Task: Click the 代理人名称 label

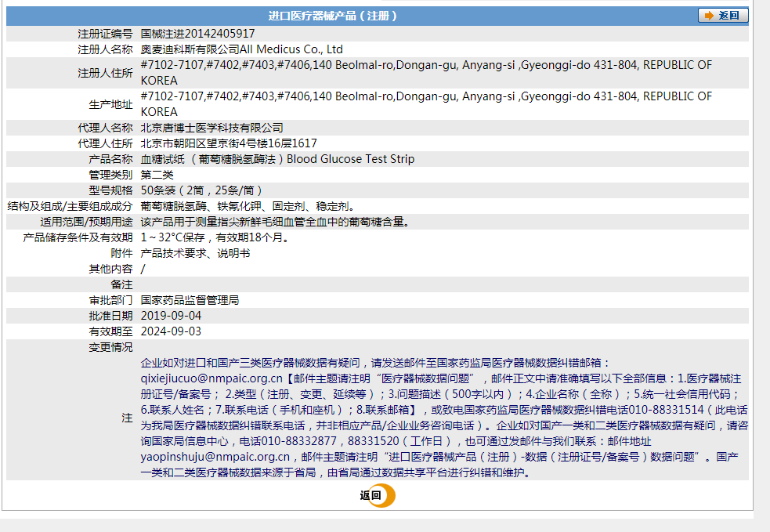Action: (105, 128)
